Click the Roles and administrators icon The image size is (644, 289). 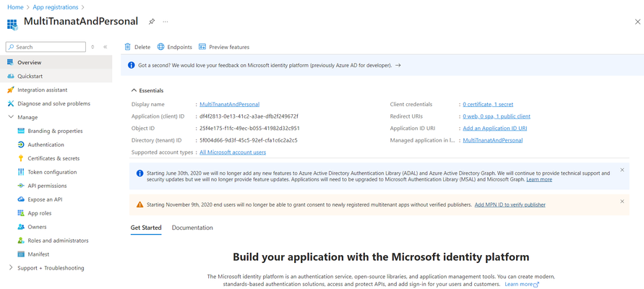pos(21,241)
